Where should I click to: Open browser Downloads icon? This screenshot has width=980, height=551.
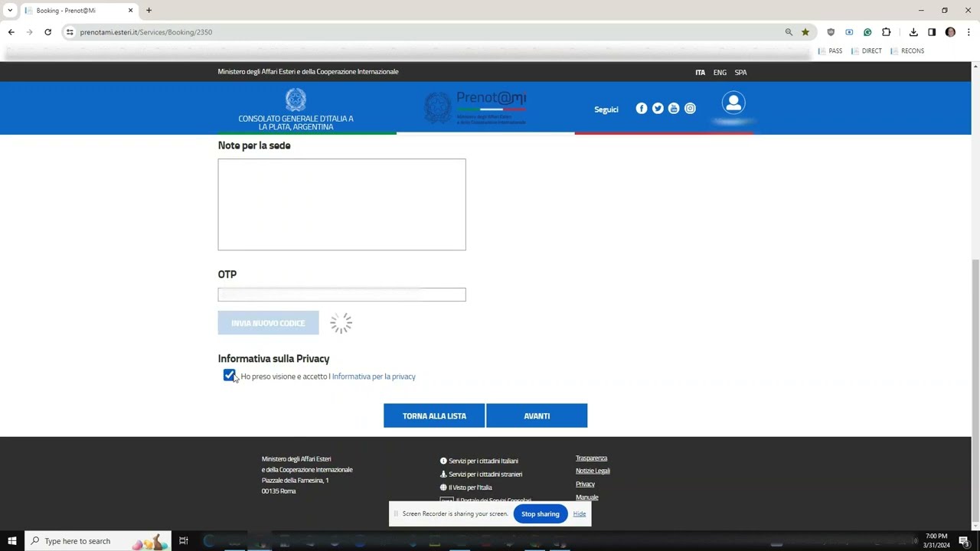pyautogui.click(x=913, y=32)
